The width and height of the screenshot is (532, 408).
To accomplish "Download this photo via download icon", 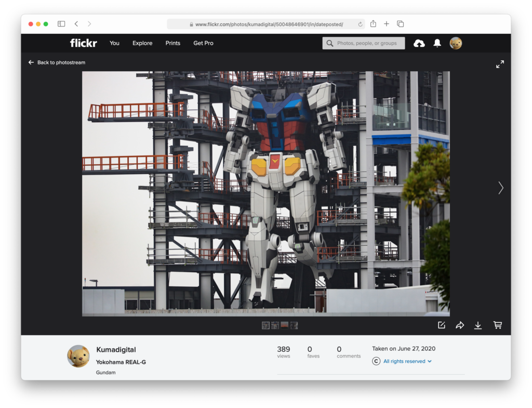I will click(478, 325).
